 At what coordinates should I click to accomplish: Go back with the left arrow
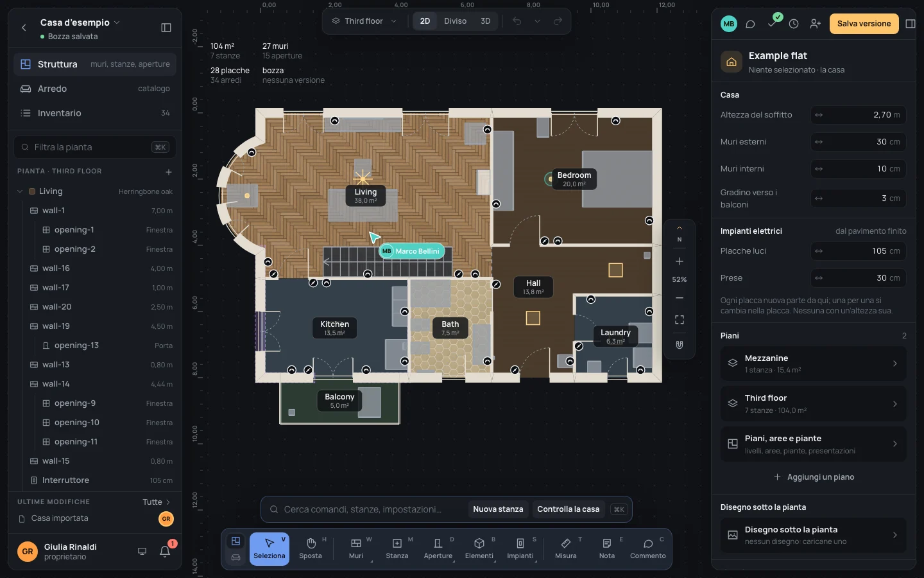24,28
